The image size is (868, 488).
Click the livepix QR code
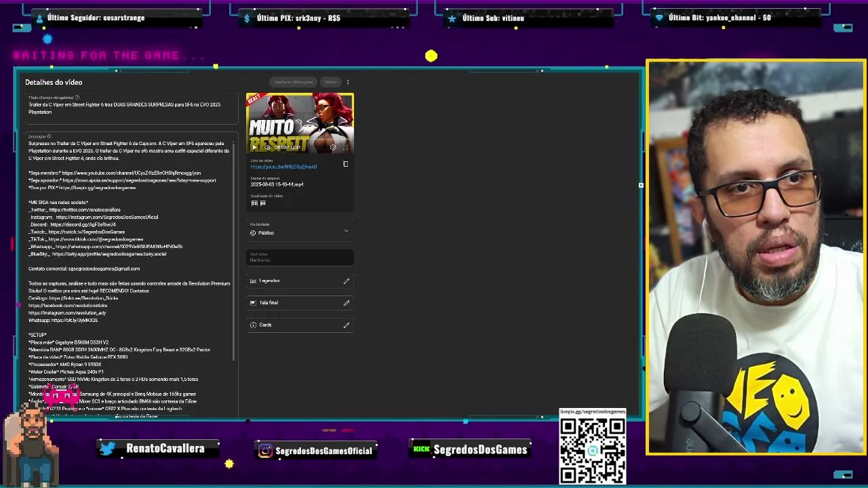[593, 450]
